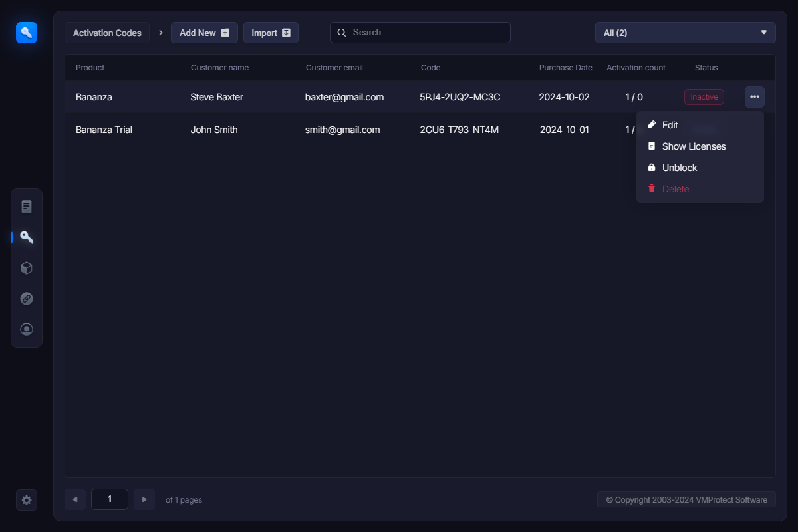
Task: Open the Licenses page in sidebar
Action: click(27, 207)
